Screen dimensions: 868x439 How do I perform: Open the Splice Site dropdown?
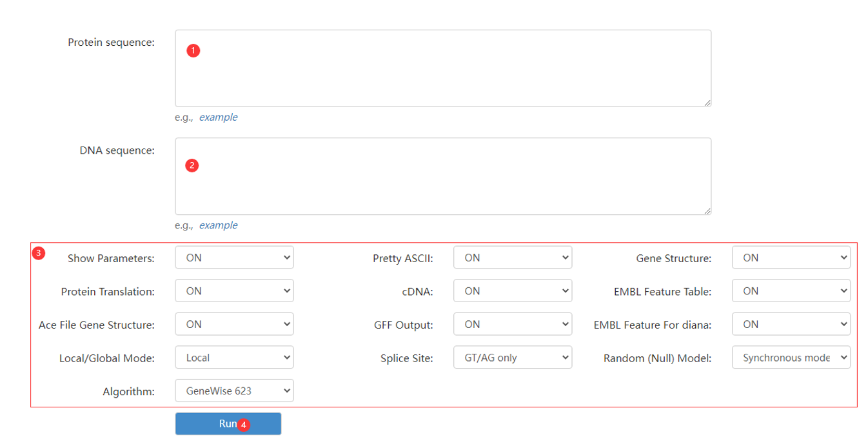point(513,358)
